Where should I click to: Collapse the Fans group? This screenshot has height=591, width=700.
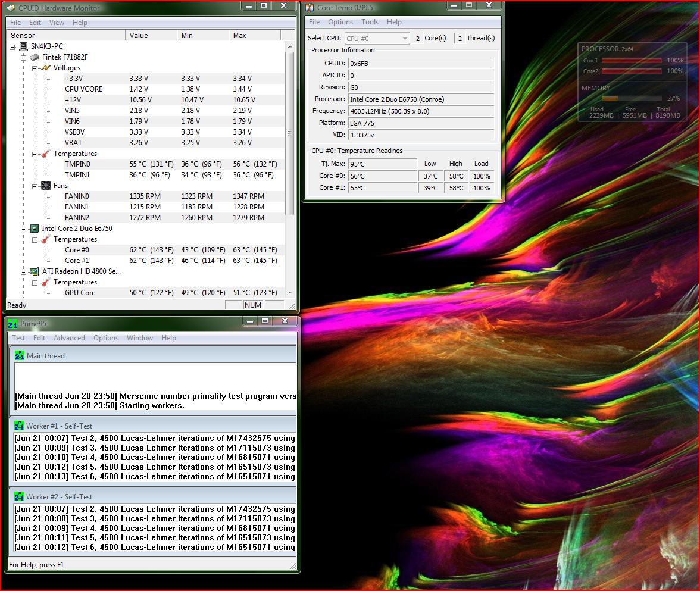click(x=35, y=186)
